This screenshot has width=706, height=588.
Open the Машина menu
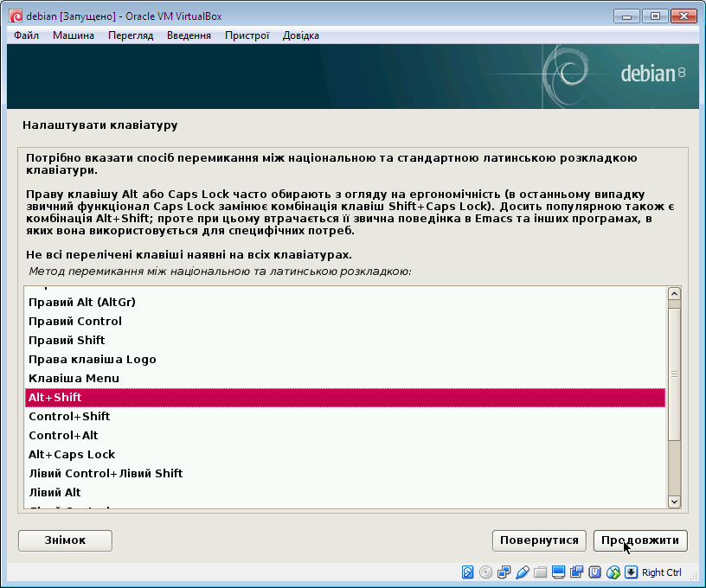(74, 35)
